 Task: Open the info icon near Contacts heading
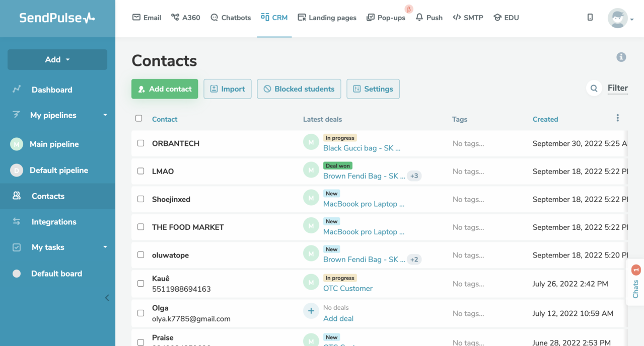click(621, 57)
